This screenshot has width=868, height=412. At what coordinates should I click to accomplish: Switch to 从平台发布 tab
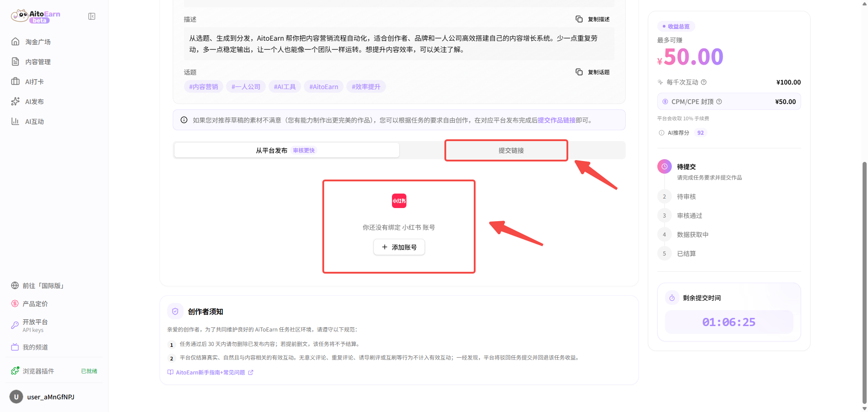(287, 150)
